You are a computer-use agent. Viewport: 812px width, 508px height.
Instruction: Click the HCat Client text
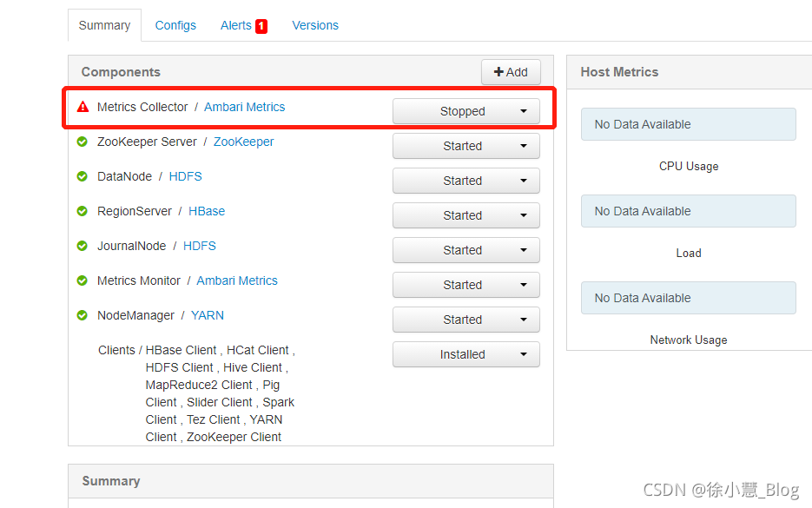[258, 350]
